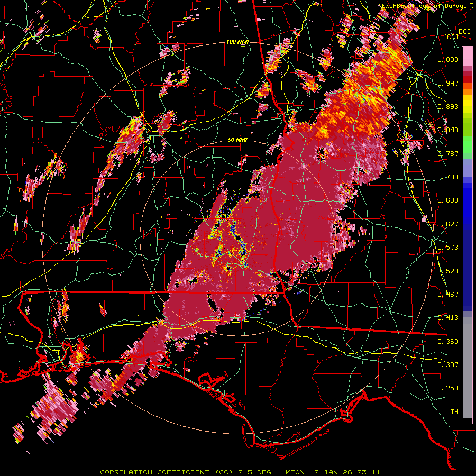
Task: Click the TH threshold label
Action: tap(454, 412)
